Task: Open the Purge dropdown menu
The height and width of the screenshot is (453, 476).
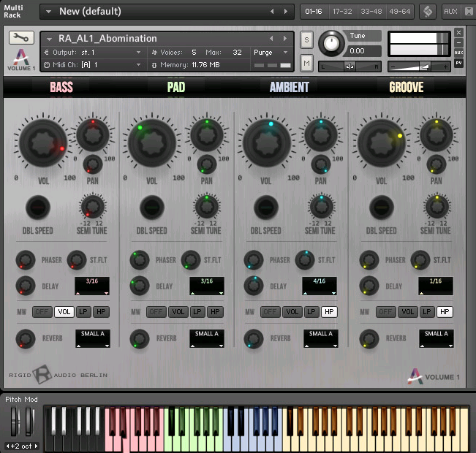Action: click(271, 53)
